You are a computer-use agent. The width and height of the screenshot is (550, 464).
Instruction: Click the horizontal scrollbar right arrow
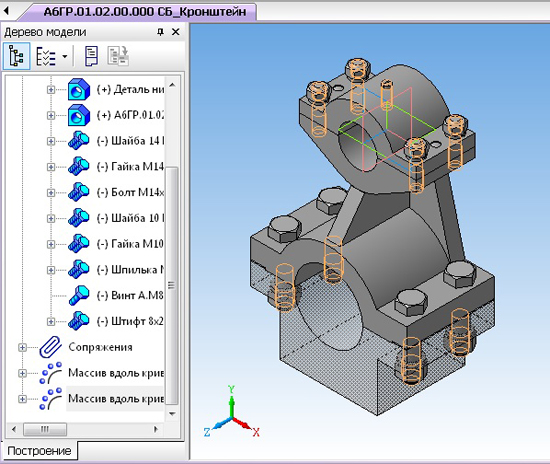156,429
